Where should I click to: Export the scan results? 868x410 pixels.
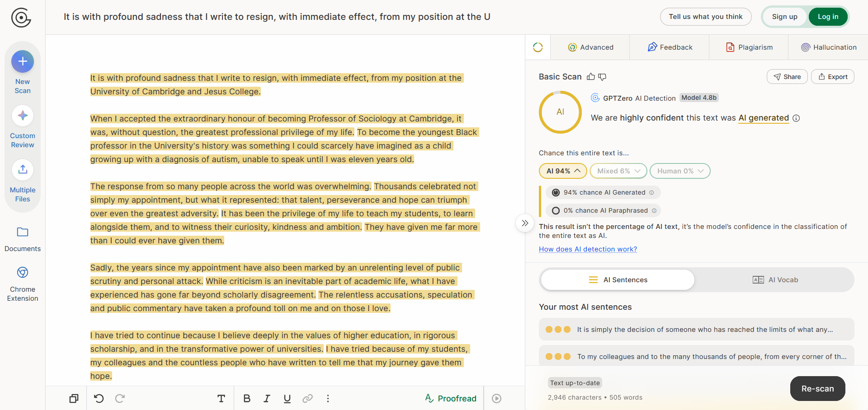click(833, 77)
